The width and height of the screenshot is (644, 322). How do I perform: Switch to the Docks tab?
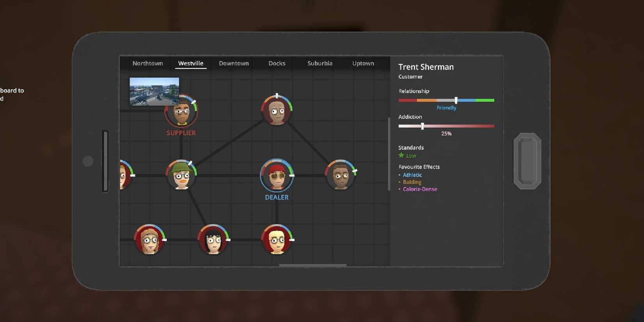[277, 63]
